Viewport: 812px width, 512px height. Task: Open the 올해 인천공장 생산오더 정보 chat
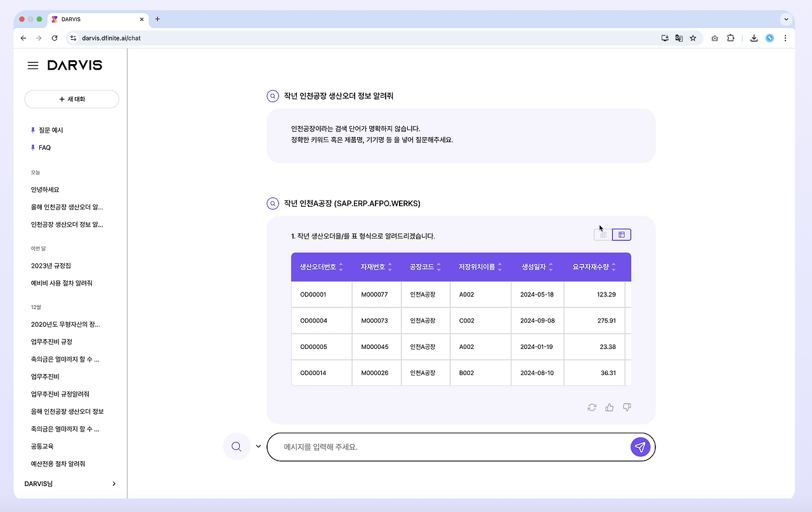[x=67, y=412]
